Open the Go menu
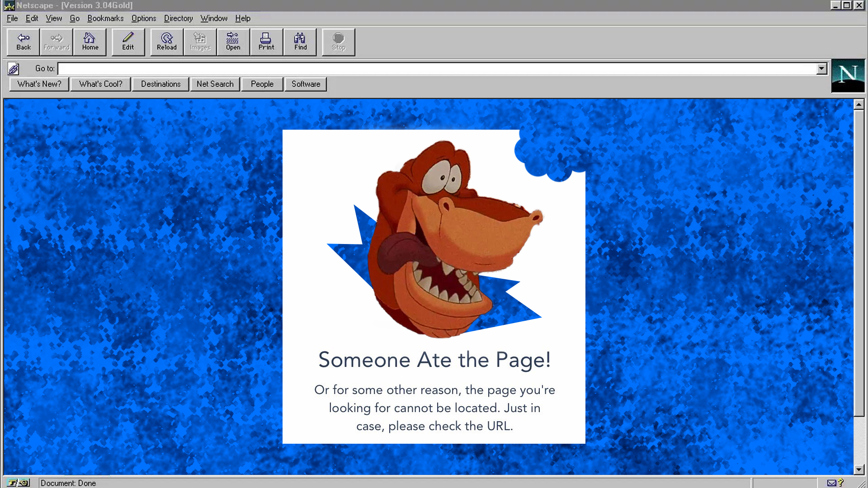The height and width of the screenshot is (488, 868). click(x=75, y=19)
